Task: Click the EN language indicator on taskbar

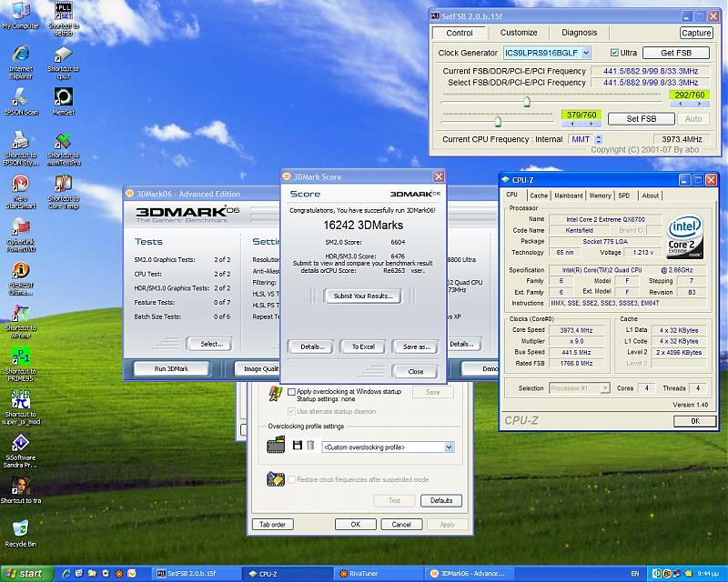Action: tap(635, 574)
